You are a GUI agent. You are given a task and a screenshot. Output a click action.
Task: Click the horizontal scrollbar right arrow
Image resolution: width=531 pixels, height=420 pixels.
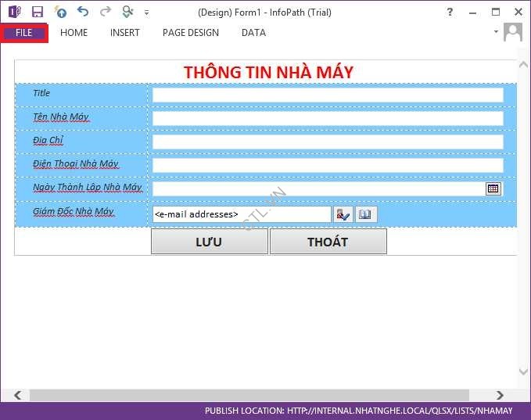point(501,395)
